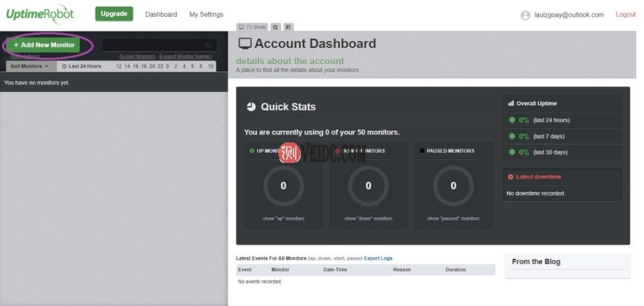Click the Logout link
644x306 pixels.
(x=625, y=14)
